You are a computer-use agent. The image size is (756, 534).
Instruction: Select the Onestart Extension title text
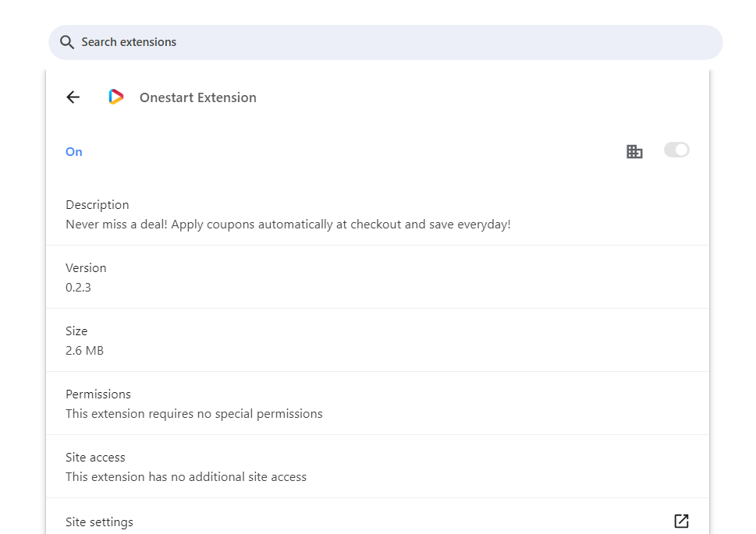pos(197,97)
